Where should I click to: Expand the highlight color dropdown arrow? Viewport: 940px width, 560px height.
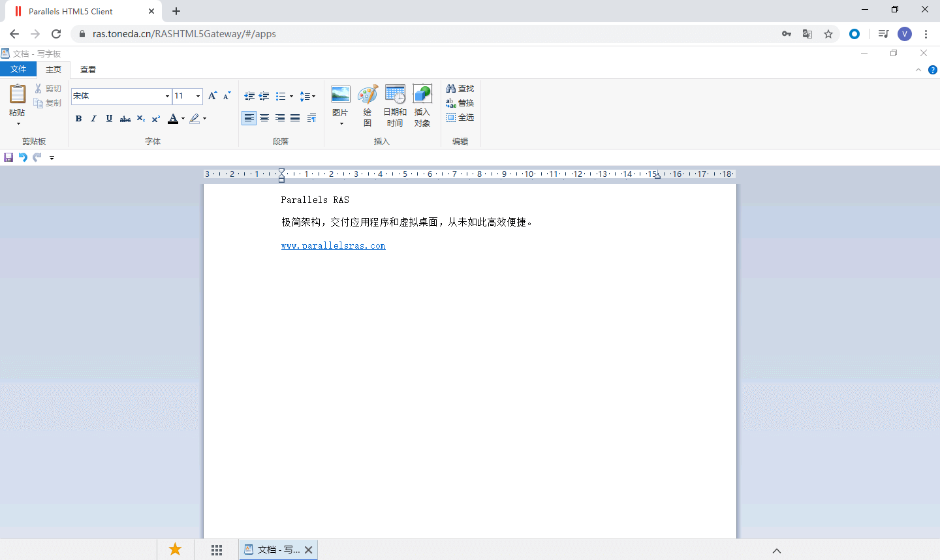(204, 119)
